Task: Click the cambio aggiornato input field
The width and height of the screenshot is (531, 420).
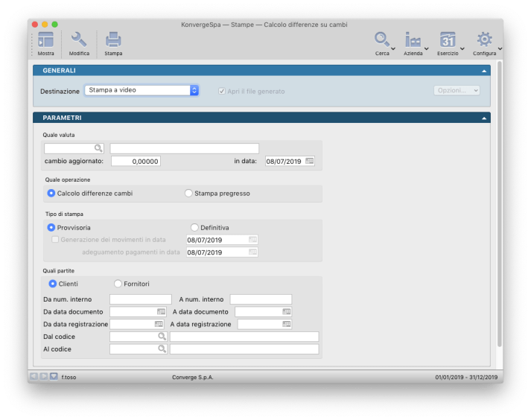Action: [136, 161]
